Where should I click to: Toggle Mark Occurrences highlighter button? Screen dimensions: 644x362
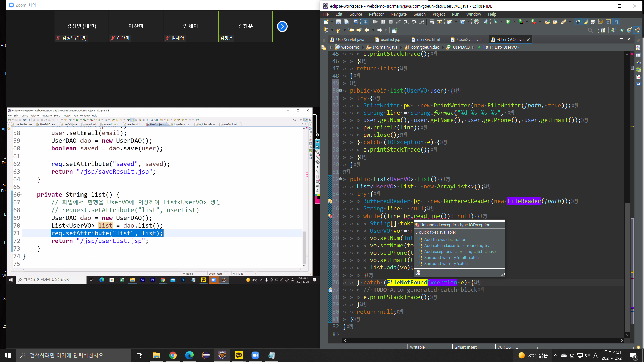click(586, 22)
